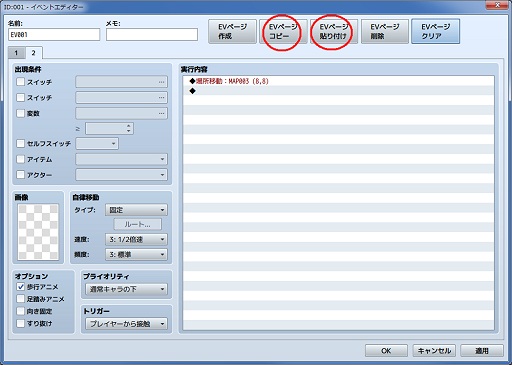This screenshot has height=365, width=512.
Task: Expand the プライオリティ dropdown
Action: (126, 289)
